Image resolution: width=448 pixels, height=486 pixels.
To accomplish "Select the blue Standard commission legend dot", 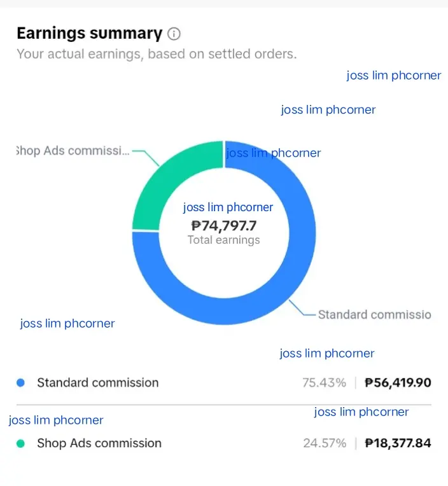I will click(21, 383).
